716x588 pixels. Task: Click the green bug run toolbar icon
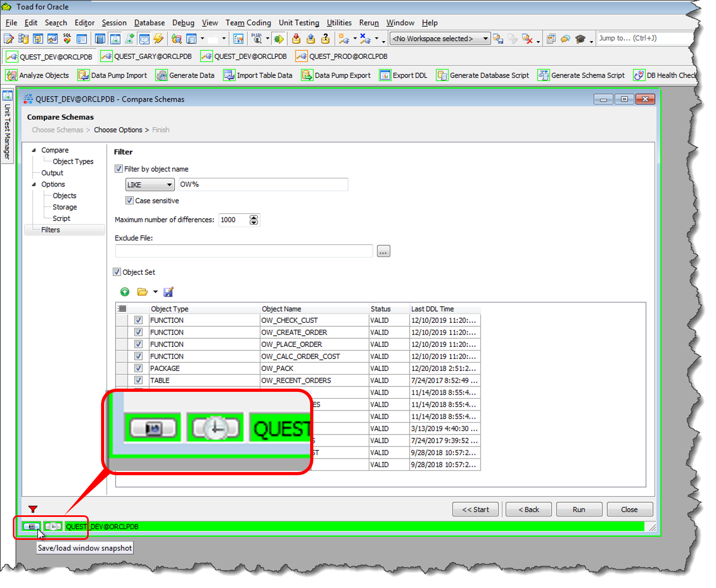[x=279, y=38]
